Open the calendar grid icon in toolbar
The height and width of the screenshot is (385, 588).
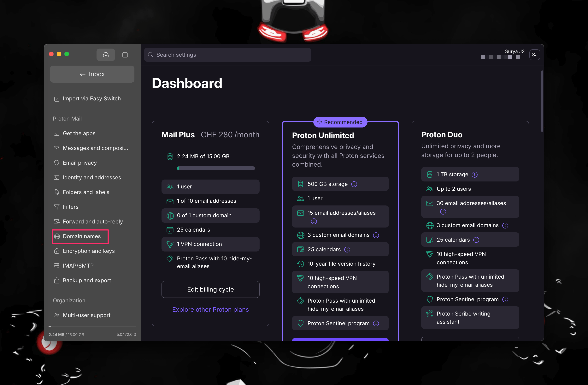[x=125, y=55]
